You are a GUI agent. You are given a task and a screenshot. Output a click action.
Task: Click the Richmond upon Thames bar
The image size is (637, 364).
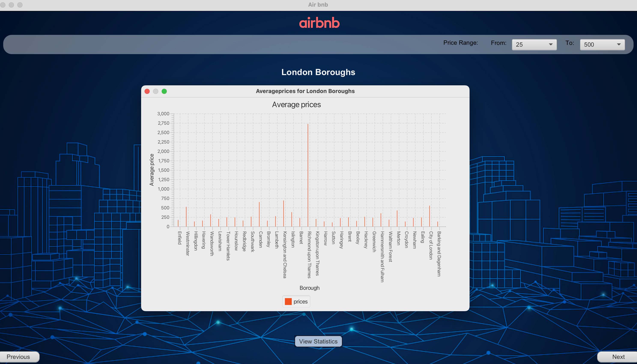(308, 175)
